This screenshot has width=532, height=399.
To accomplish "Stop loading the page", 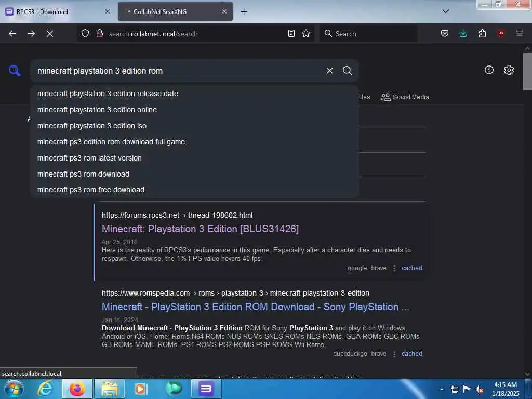I will point(50,34).
